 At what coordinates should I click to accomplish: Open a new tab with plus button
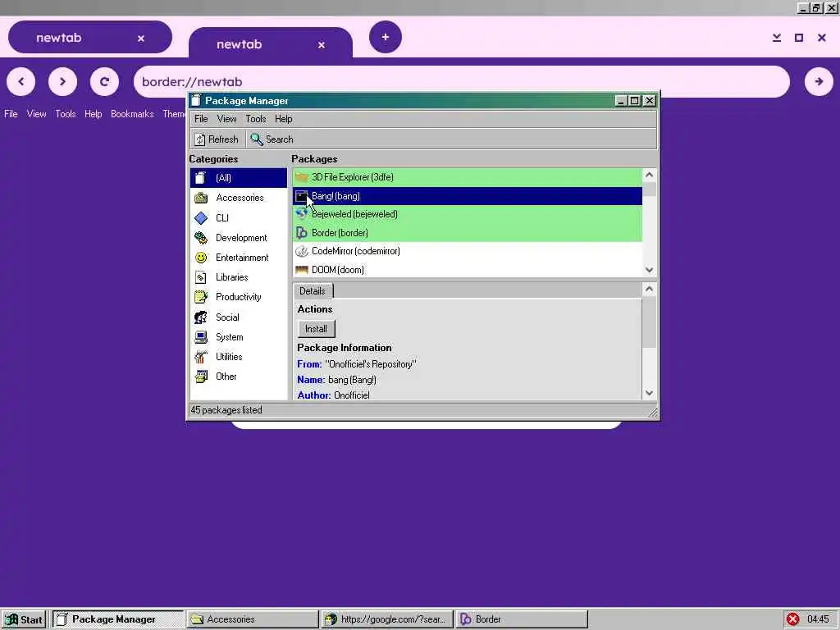pyautogui.click(x=386, y=37)
